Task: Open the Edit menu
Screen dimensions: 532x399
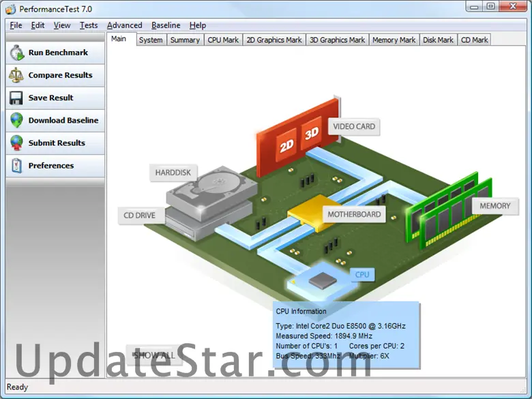Action: pos(38,25)
